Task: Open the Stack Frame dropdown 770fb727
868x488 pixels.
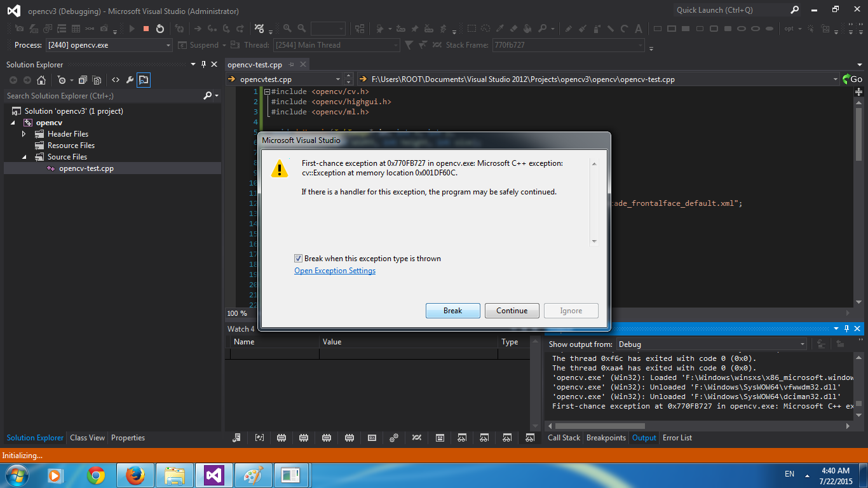Action: tap(568, 45)
